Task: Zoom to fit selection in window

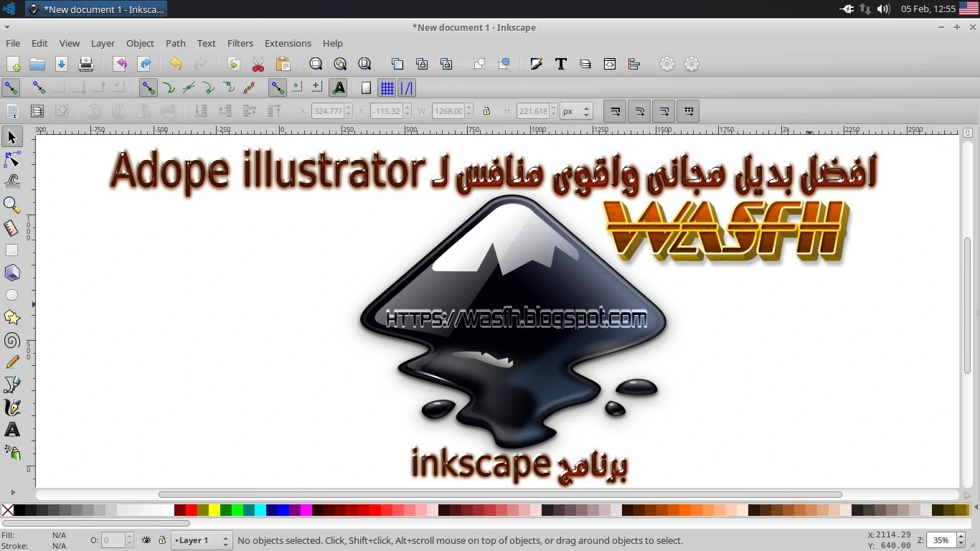Action: [x=316, y=64]
